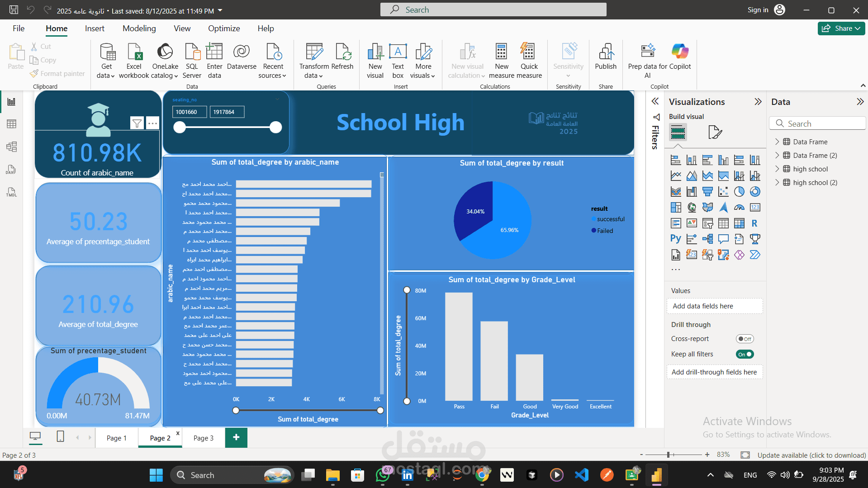The height and width of the screenshot is (488, 868).
Task: Switch to Page 3 tab
Action: 204,438
